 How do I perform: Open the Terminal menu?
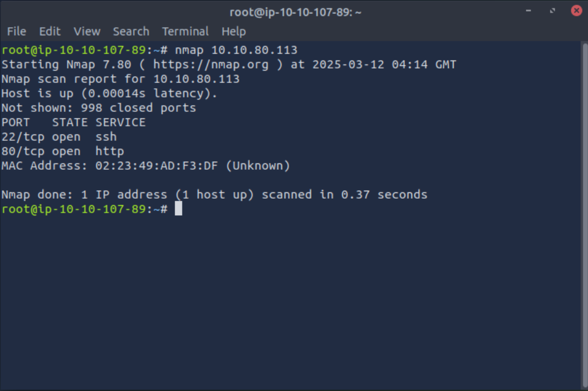pyautogui.click(x=185, y=32)
